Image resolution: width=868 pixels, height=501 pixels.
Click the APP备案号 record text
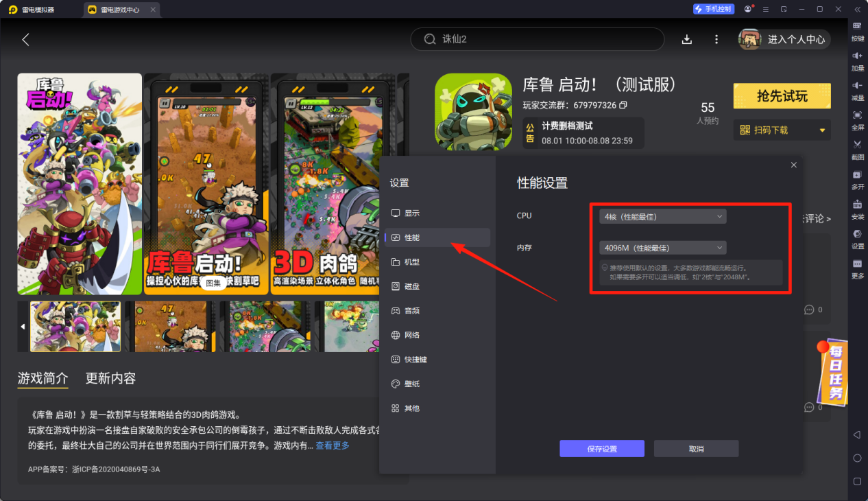[94, 469]
